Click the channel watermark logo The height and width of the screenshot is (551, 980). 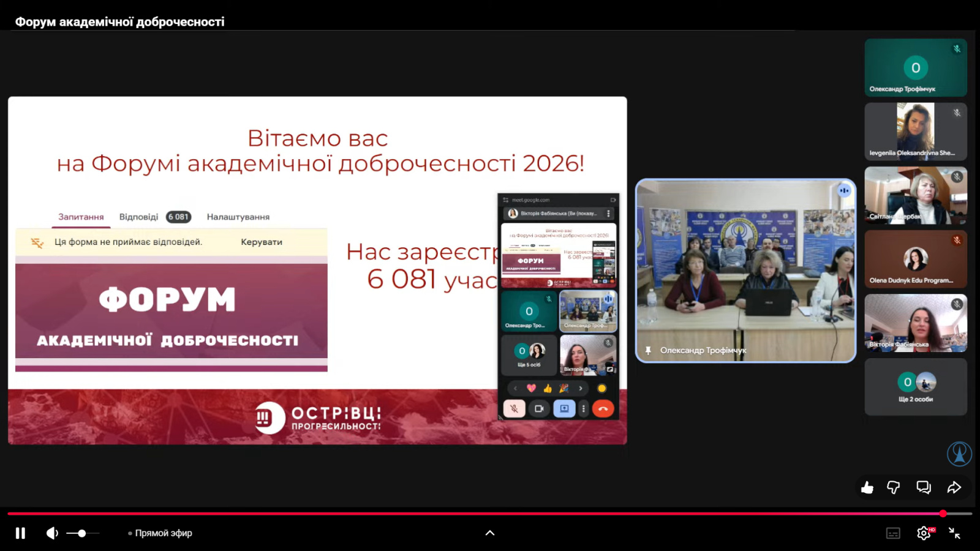tap(959, 454)
